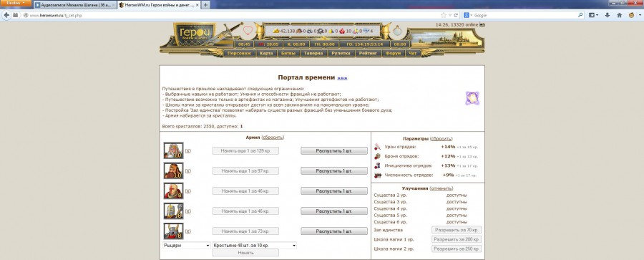Open the Таверна menu item
The height and width of the screenshot is (260, 644).
[313, 53]
